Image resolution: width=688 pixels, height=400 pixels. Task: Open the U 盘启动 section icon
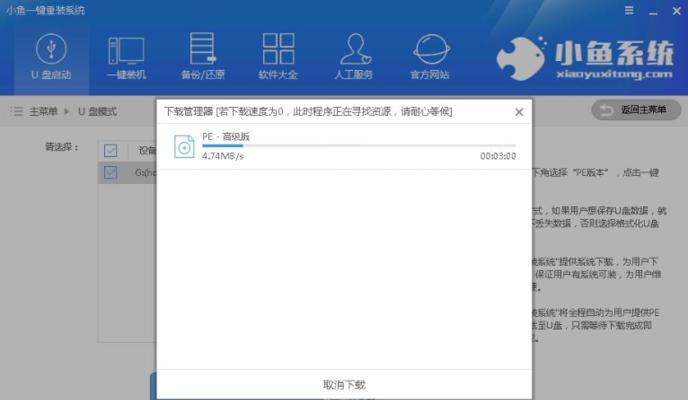point(51,49)
